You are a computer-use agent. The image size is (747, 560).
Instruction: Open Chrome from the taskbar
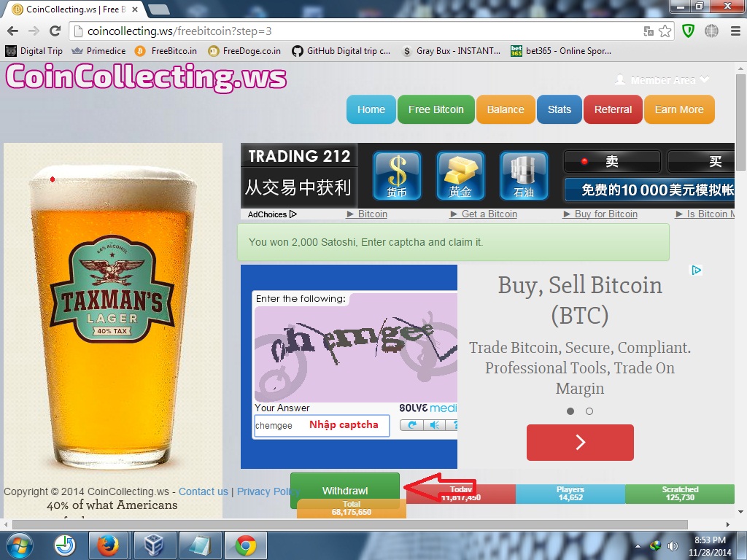pos(245,545)
